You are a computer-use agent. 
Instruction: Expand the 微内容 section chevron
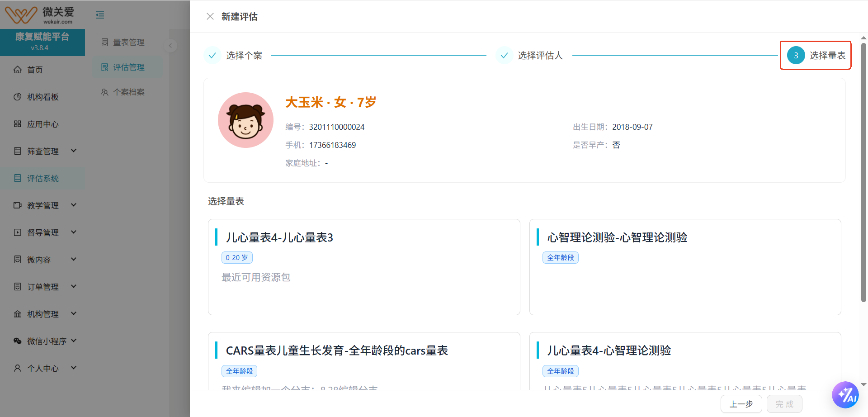point(74,259)
